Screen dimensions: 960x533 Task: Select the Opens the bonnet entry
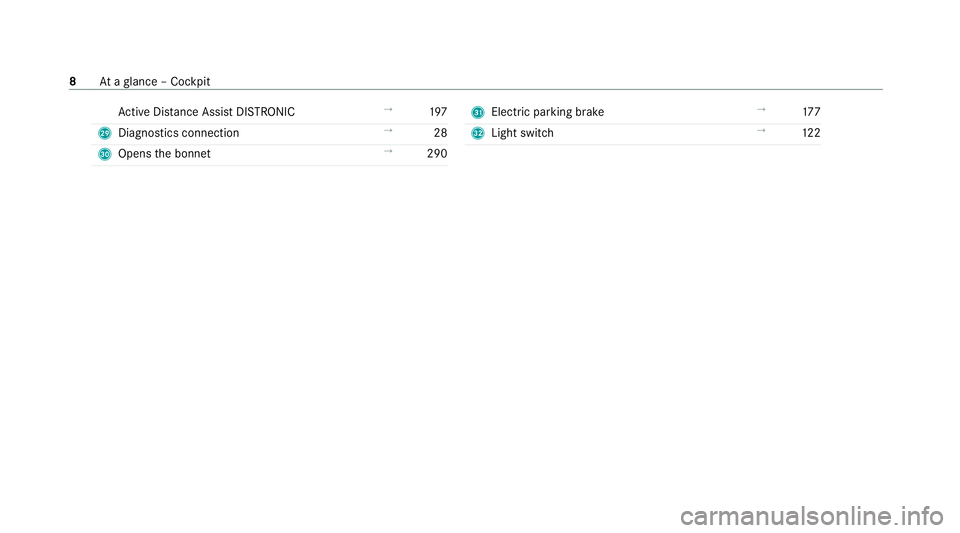[164, 154]
